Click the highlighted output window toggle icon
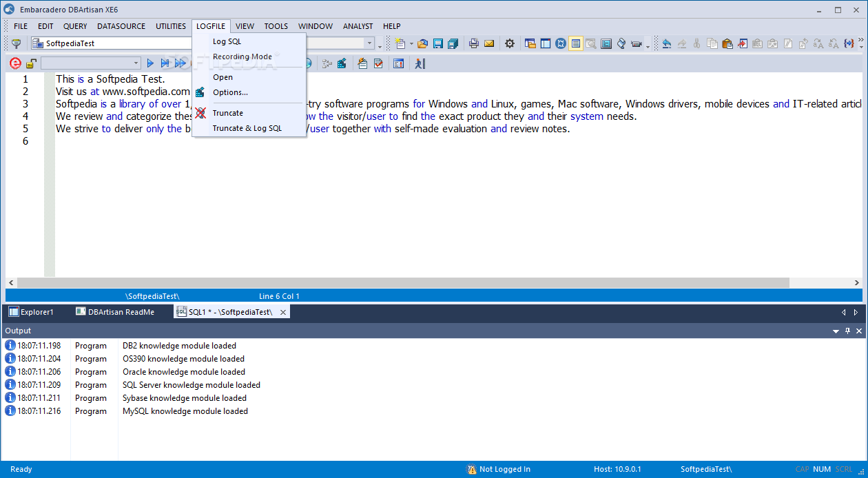This screenshot has height=478, width=868. 576,43
